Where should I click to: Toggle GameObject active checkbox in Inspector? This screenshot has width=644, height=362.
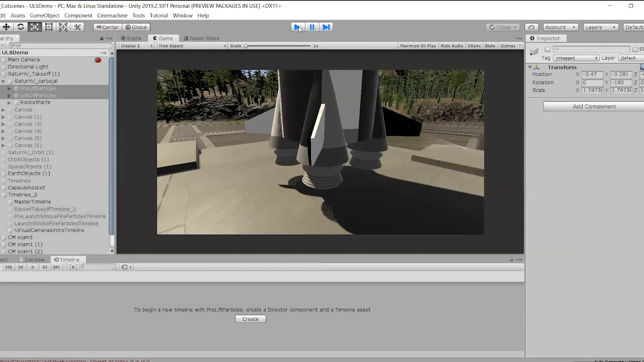pos(548,50)
